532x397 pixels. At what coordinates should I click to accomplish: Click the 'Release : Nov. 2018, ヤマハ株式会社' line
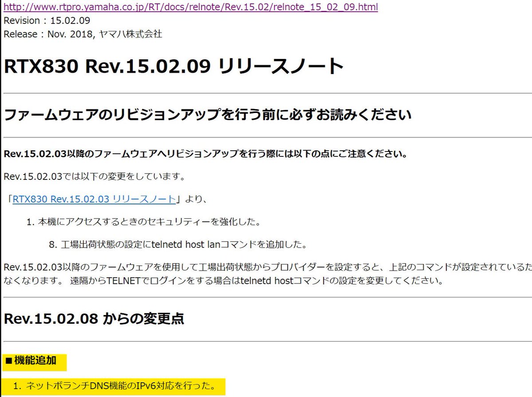click(x=83, y=34)
